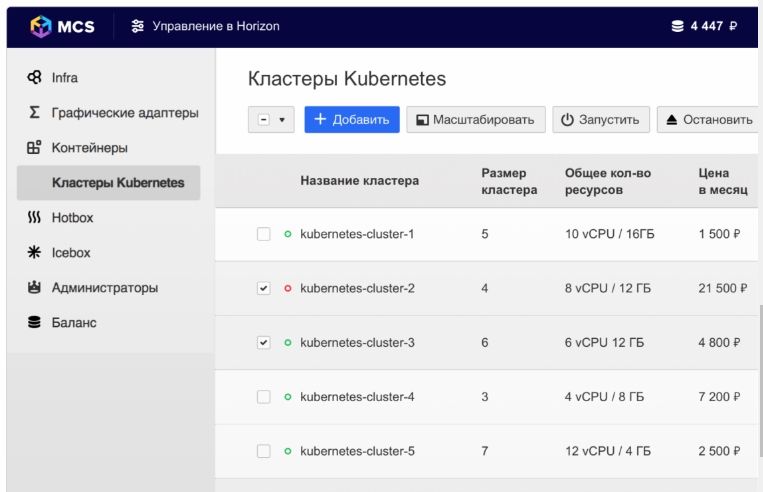Click the 4 800 ₽ price cell
Viewport: 763px width, 492px height.
(719, 343)
